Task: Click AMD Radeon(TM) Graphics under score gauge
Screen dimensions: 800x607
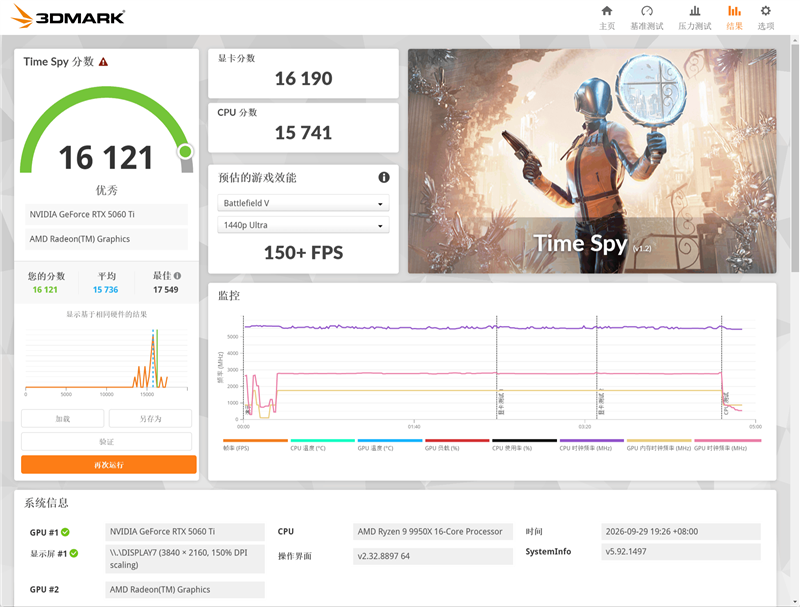Action: click(107, 239)
